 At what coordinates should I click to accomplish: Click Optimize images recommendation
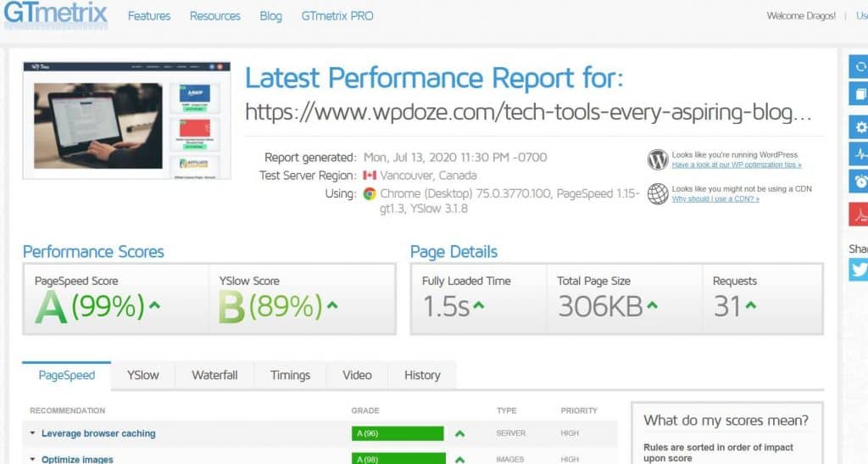(x=77, y=460)
